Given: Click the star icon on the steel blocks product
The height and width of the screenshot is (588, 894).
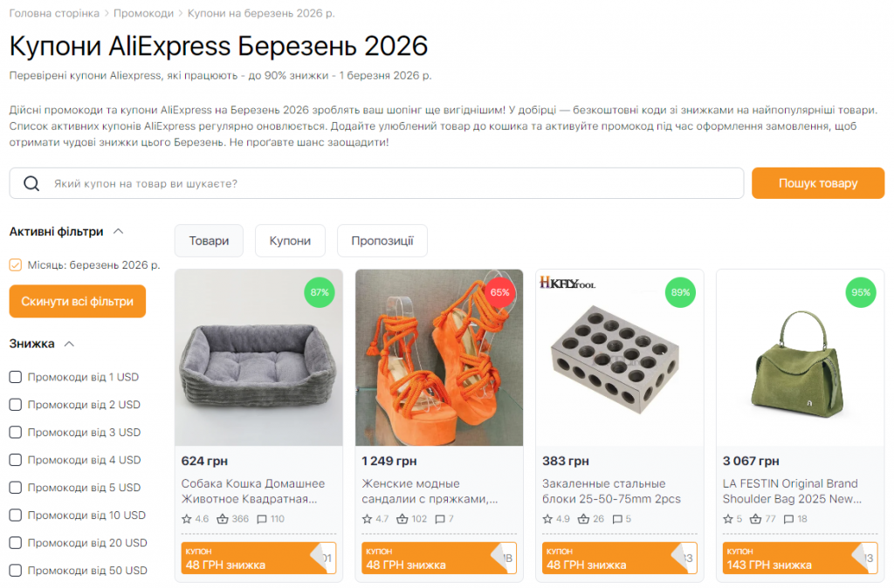Looking at the screenshot, I should 549,518.
